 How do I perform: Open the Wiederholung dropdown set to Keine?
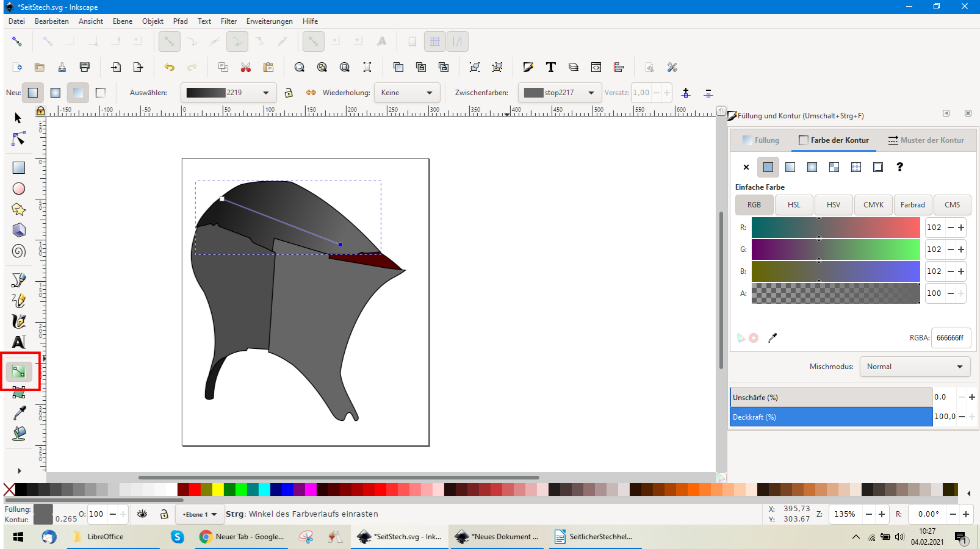406,93
